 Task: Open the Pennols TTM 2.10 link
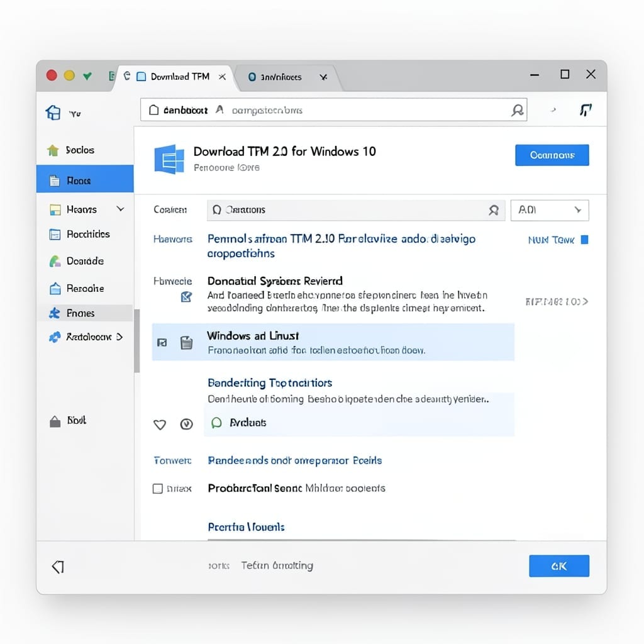(x=341, y=246)
